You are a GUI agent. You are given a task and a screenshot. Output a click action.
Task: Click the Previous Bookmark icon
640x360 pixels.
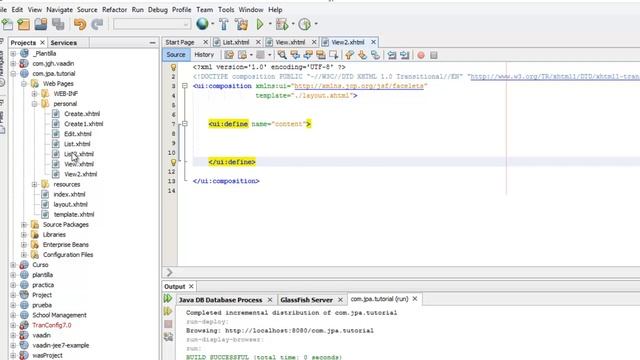point(349,55)
